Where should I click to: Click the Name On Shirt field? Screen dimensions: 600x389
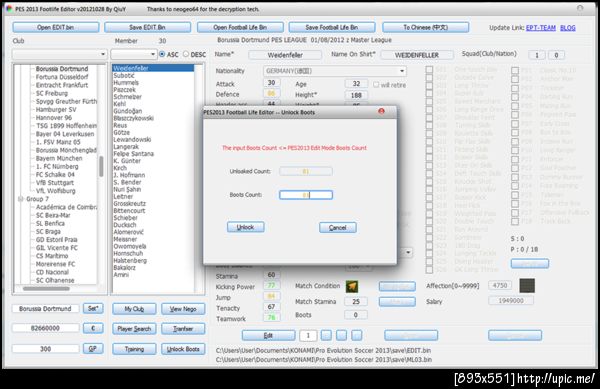tap(417, 55)
